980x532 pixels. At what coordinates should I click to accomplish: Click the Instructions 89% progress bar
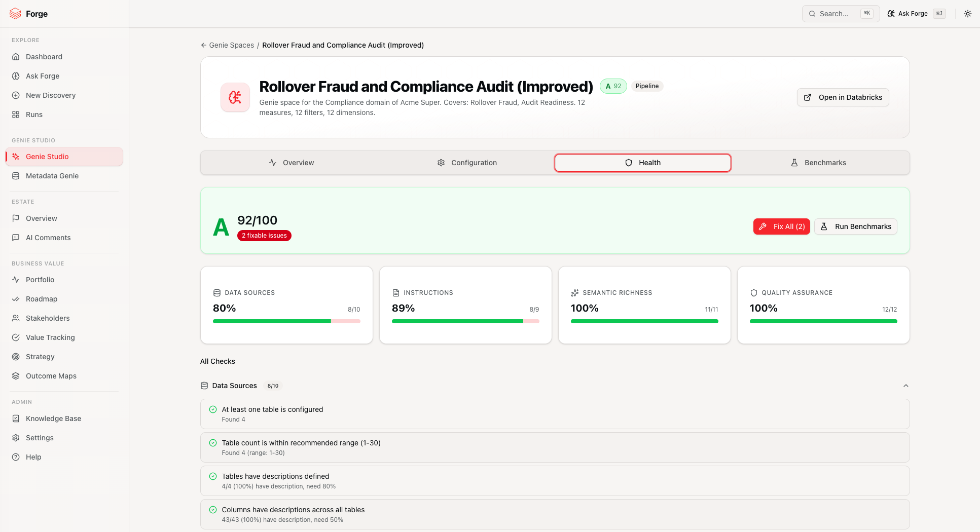[465, 321]
